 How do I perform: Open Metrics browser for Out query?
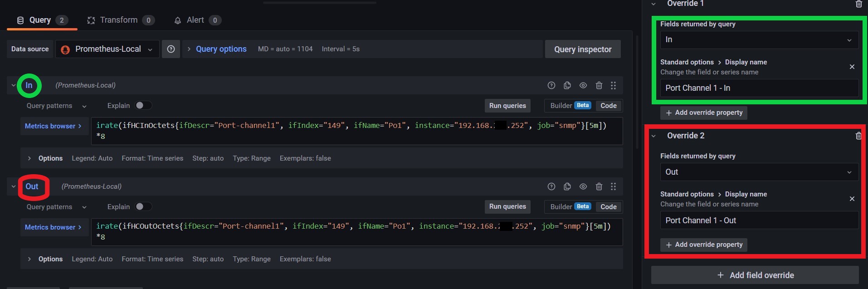(x=54, y=227)
